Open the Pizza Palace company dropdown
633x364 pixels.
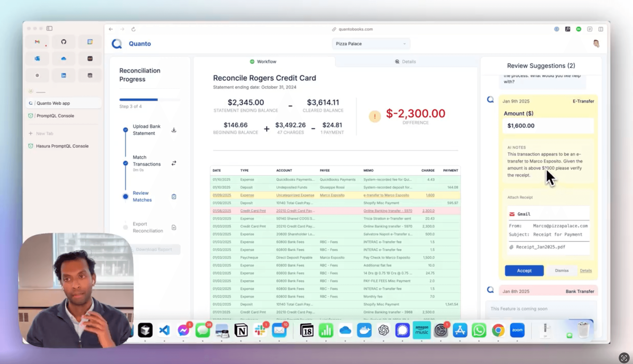point(371,44)
